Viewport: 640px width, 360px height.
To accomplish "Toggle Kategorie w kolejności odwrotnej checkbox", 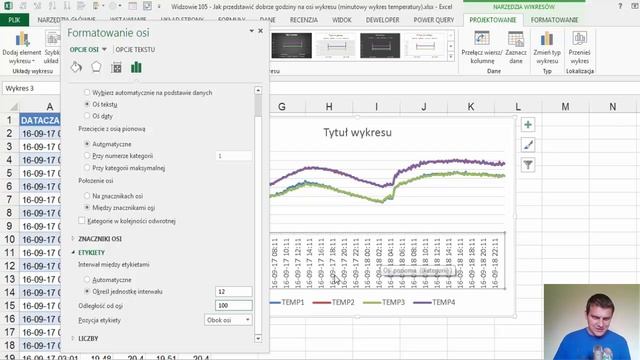I will coord(82,221).
